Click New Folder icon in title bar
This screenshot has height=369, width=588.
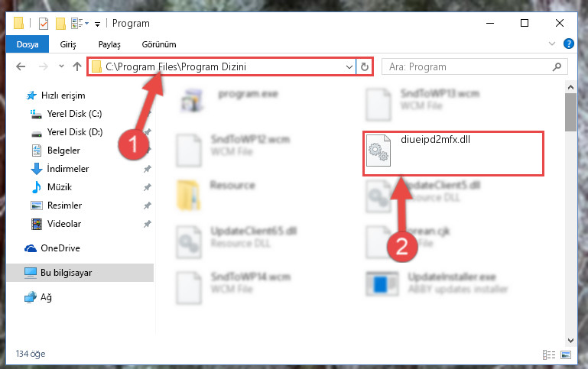point(60,24)
